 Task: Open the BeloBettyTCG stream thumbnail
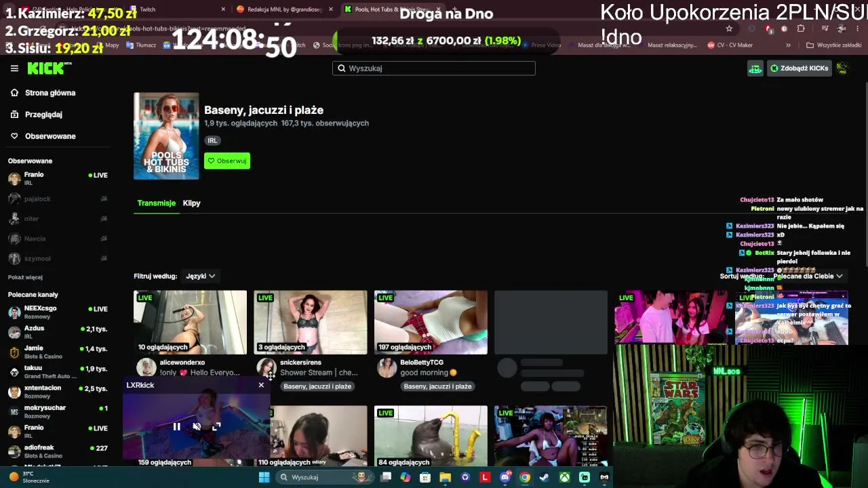click(x=431, y=323)
